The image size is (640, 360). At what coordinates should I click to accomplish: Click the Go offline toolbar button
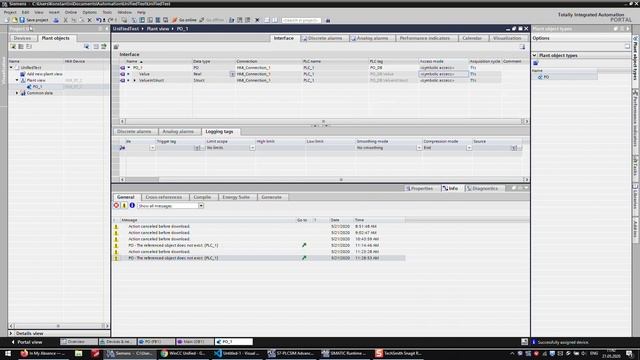(x=211, y=20)
